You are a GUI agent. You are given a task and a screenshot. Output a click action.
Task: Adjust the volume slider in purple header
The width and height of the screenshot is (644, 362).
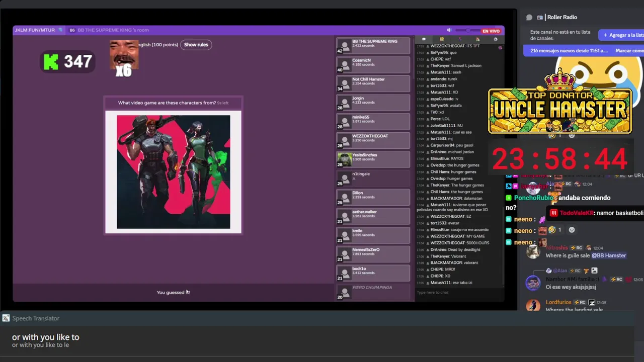(x=467, y=30)
